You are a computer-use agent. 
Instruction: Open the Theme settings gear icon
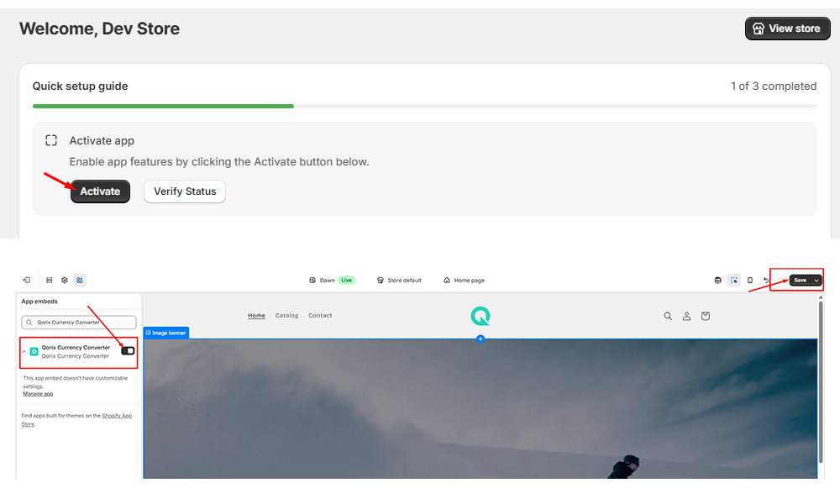[x=64, y=281]
